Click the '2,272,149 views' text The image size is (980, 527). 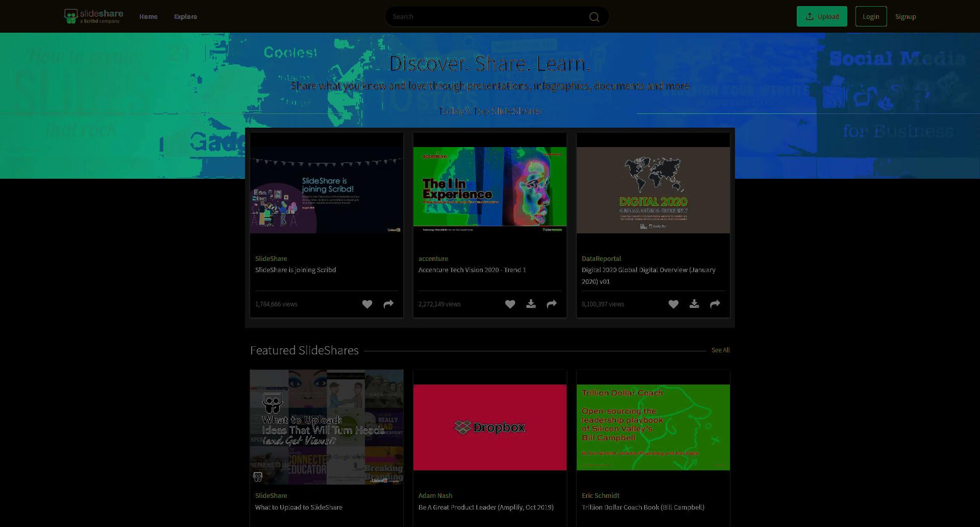[x=439, y=304]
